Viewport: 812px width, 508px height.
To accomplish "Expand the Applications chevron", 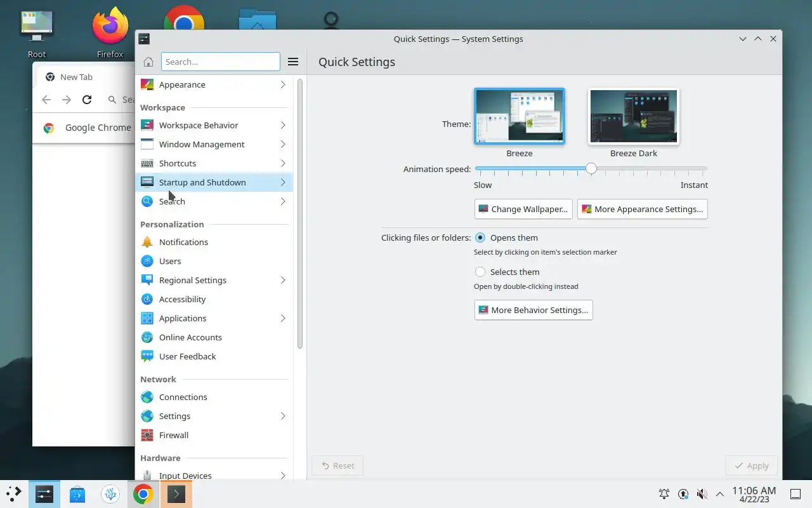I will (283, 318).
